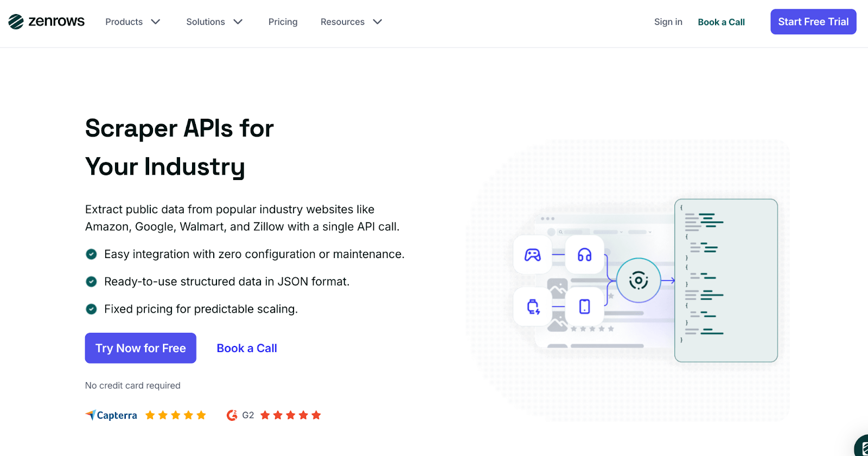The height and width of the screenshot is (456, 868).
Task: Open the Sign in page
Action: point(668,22)
